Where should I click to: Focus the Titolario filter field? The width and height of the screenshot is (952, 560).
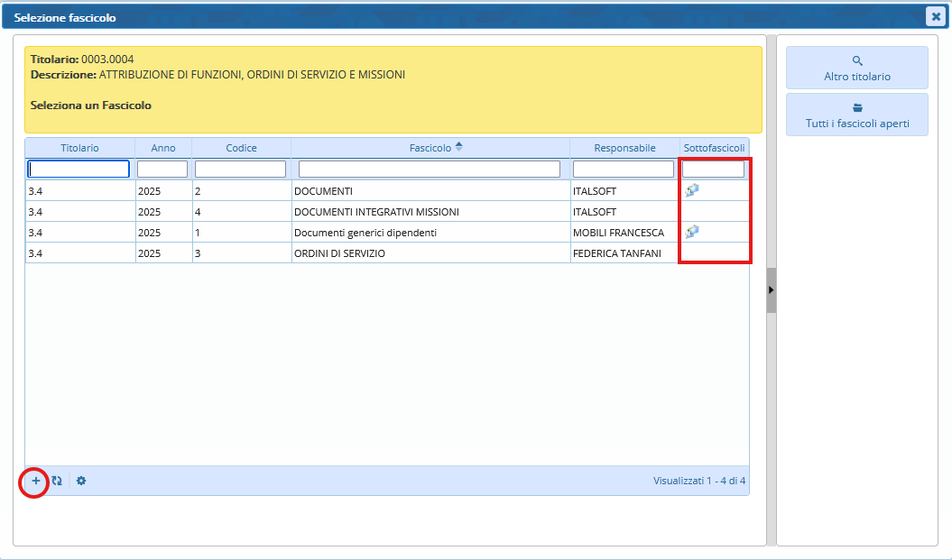pos(79,169)
